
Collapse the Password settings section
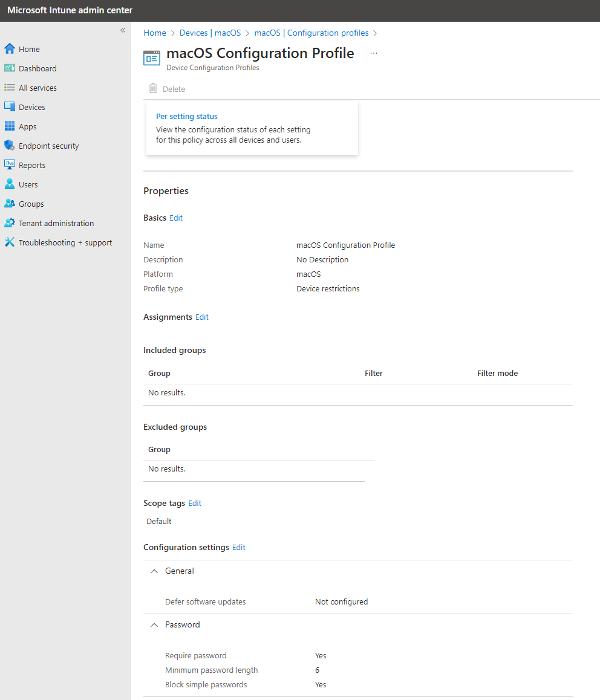[x=154, y=624]
